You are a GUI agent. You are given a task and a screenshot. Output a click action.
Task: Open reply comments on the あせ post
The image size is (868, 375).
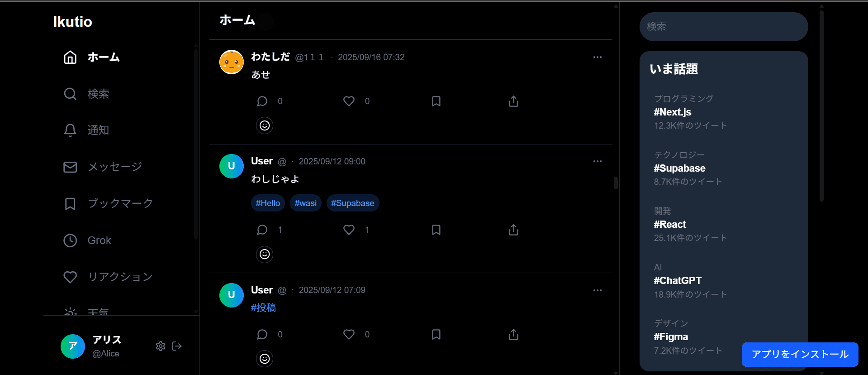[x=262, y=101]
